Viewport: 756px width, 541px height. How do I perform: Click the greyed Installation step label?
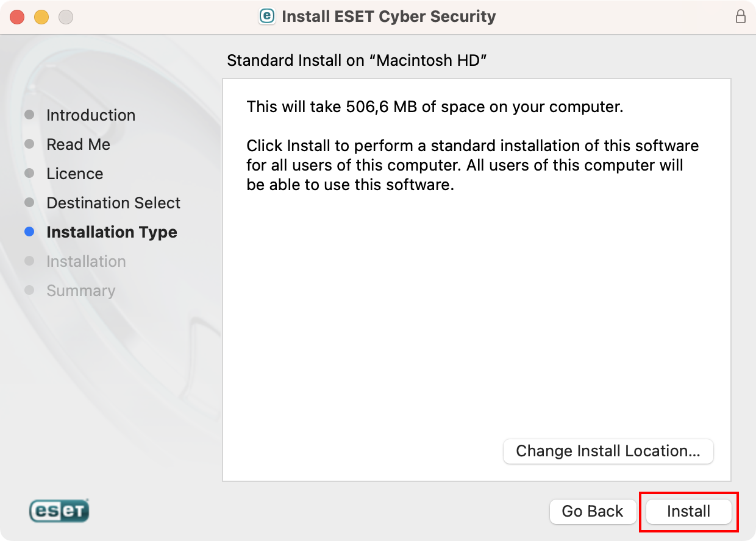coord(86,261)
